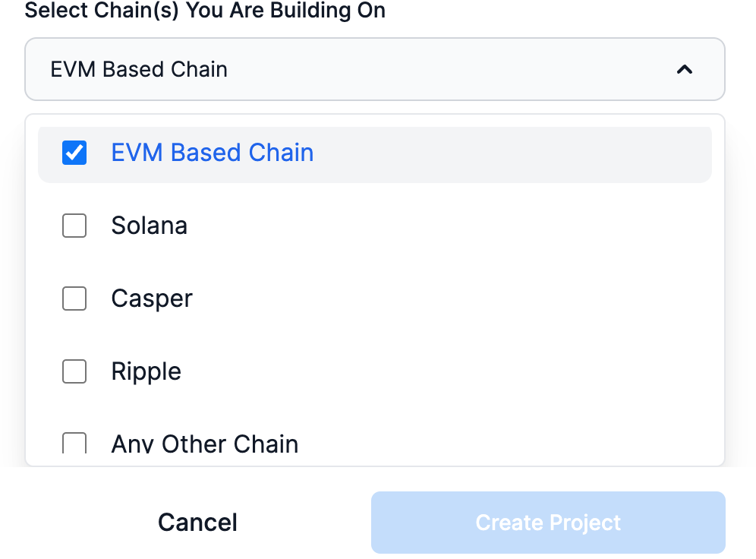
Task: Click the Select Chain(s) You Are Building On label
Action: 205,10
